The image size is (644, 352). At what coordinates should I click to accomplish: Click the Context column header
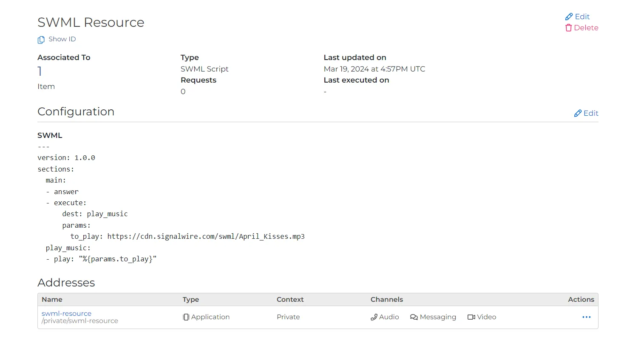click(290, 299)
